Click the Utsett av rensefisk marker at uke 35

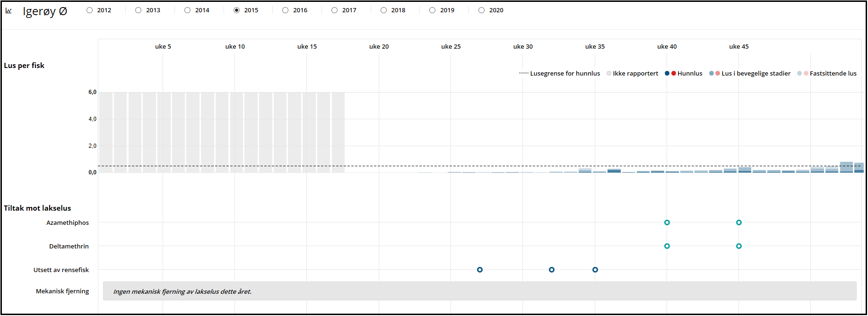(x=595, y=270)
